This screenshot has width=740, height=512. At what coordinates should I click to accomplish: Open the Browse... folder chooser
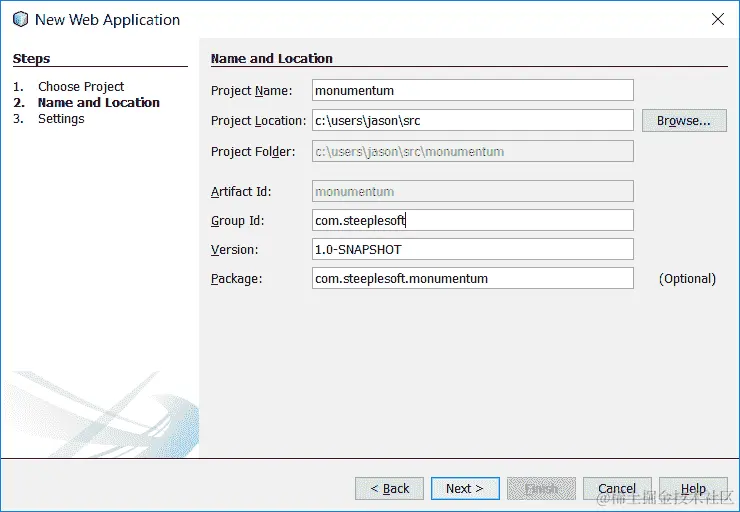coord(684,121)
